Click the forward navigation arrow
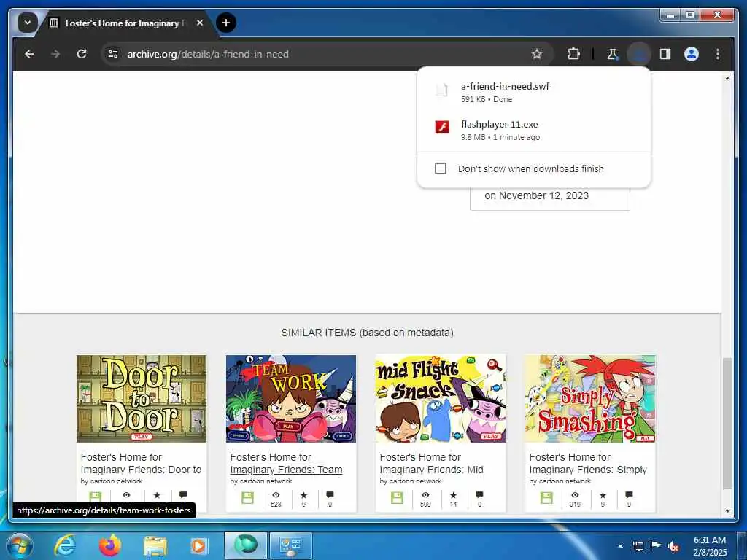 (55, 54)
